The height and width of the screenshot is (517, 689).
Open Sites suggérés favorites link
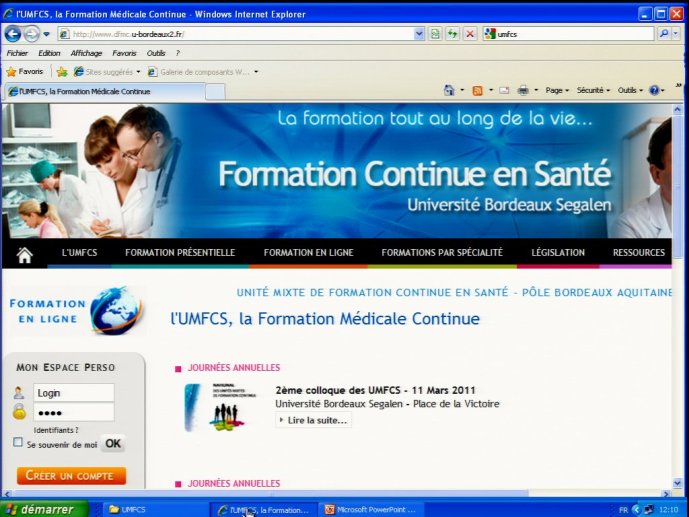(x=107, y=72)
